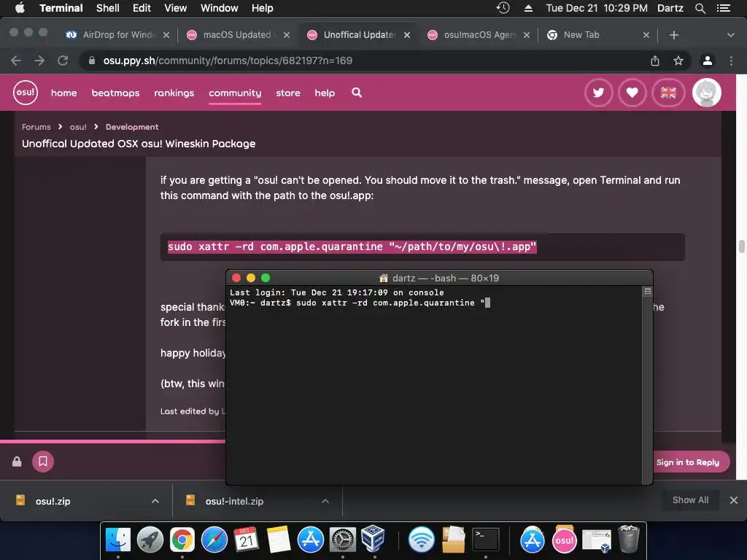
Task: Open Safari from the Dock
Action: pos(214,540)
